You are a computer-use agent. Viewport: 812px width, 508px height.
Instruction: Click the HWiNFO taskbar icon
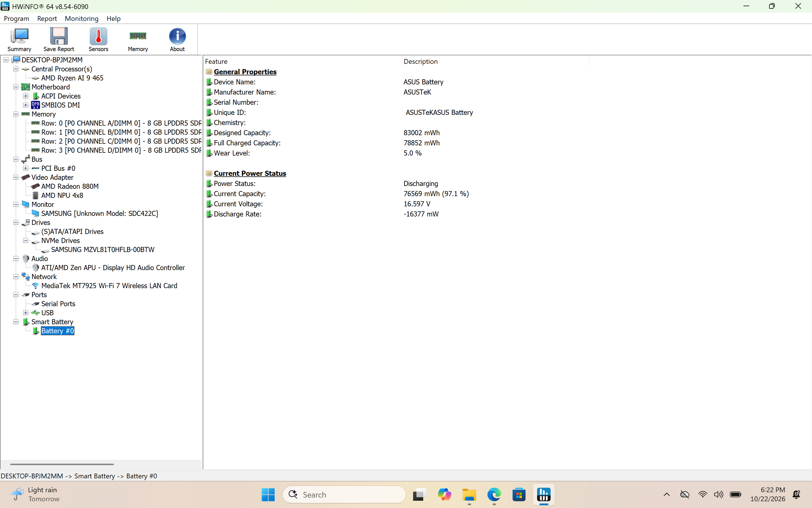pos(544,494)
